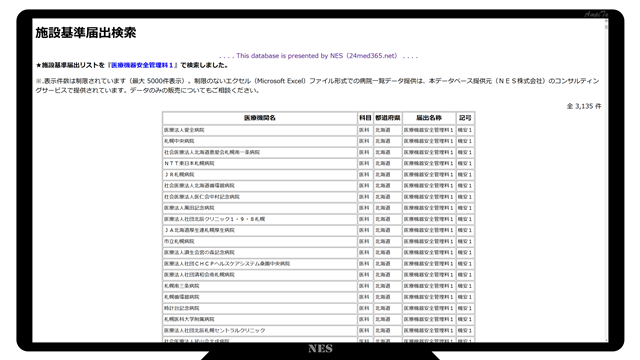
Task: Select the 札幌医科大学附属病院 row
Action: tap(318, 319)
